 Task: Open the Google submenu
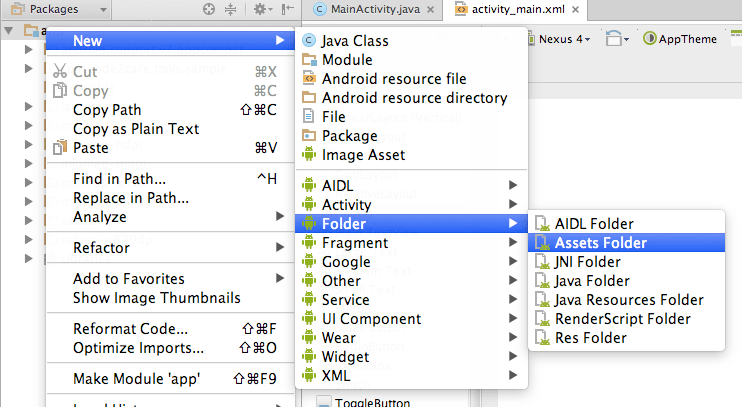click(x=411, y=262)
